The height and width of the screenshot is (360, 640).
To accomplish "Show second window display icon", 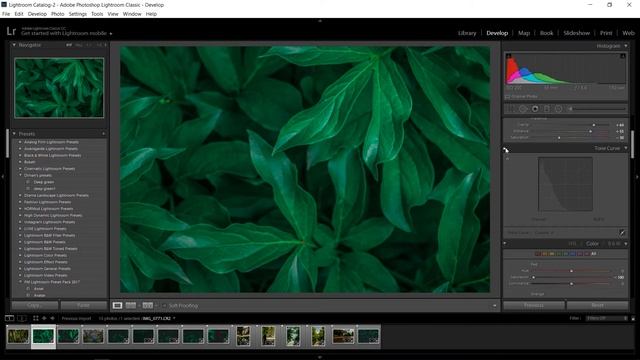I will point(22,318).
